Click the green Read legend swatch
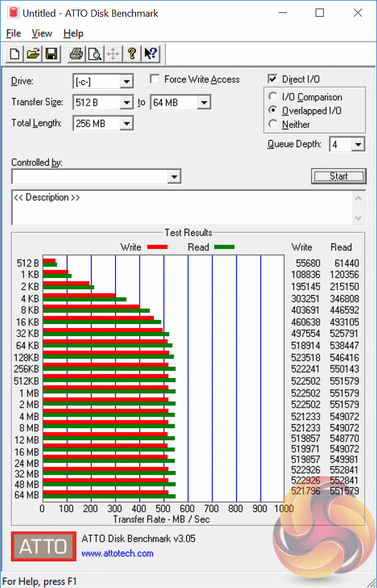The width and height of the screenshot is (377, 588). click(224, 247)
